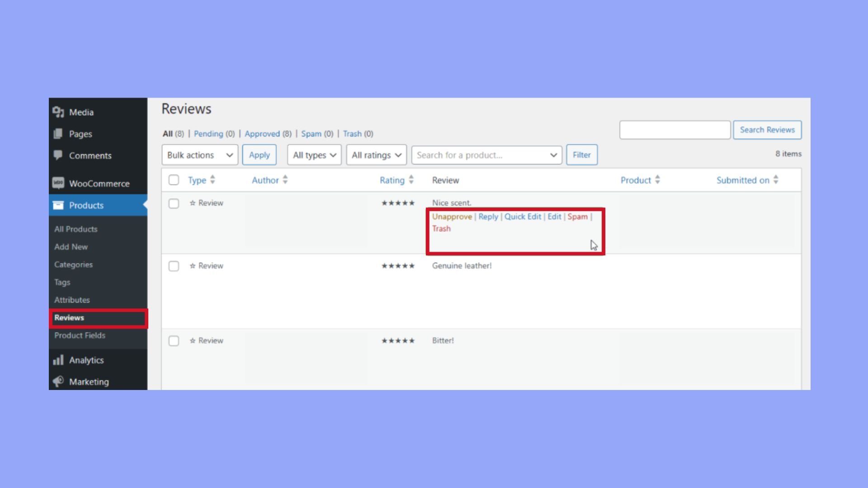This screenshot has height=488, width=868.
Task: Expand the All types filter
Action: 314,155
